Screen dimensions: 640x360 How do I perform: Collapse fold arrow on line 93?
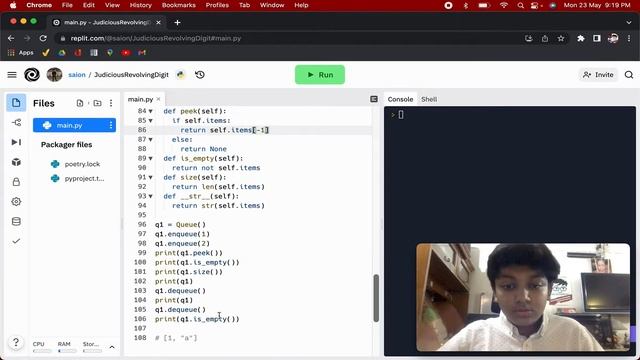pyautogui.click(x=151, y=196)
